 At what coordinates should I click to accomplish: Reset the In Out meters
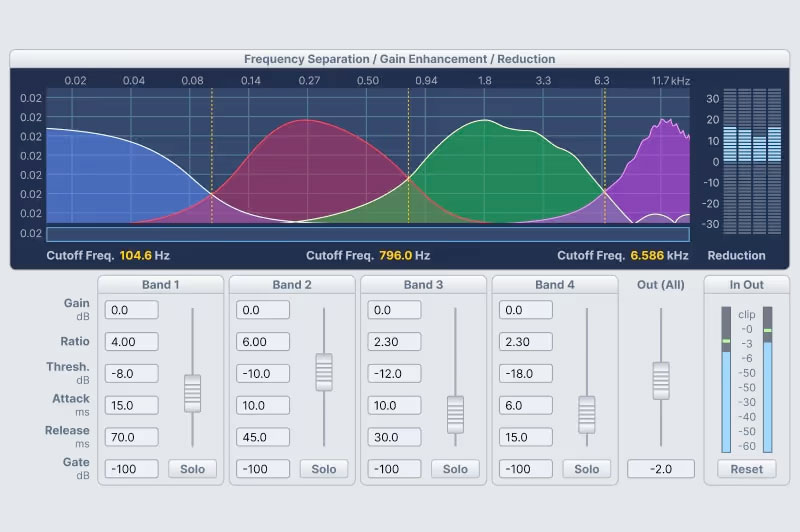pyautogui.click(x=746, y=469)
